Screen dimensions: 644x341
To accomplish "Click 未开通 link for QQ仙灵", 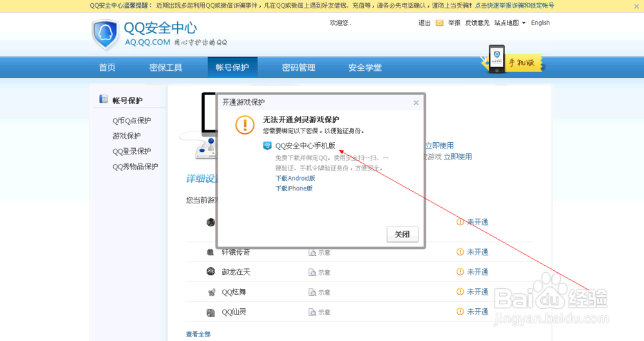I will point(478,311).
